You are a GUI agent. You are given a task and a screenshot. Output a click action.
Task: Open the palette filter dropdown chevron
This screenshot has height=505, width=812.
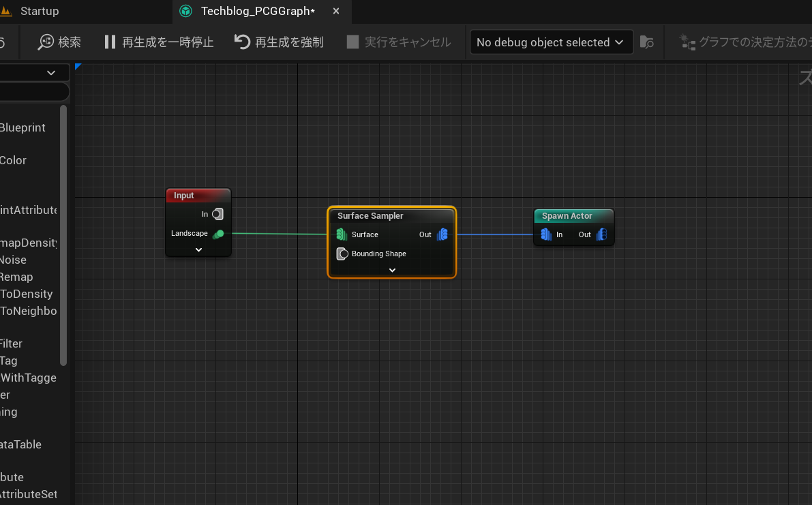click(x=51, y=73)
